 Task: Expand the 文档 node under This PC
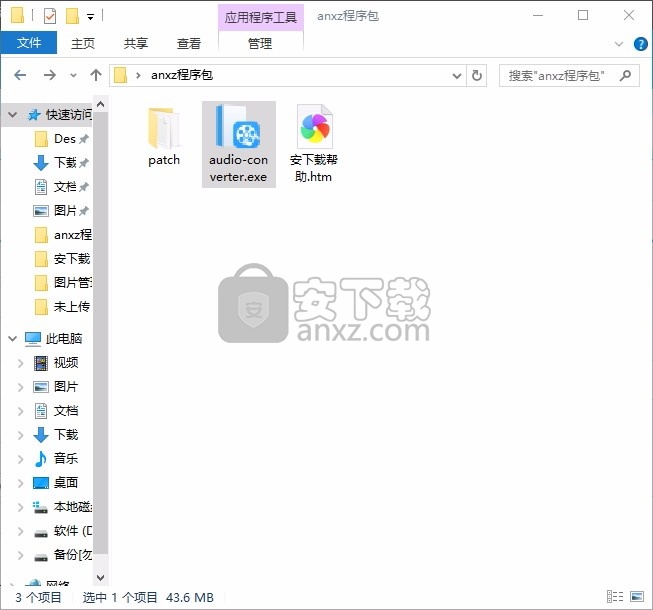click(x=20, y=411)
